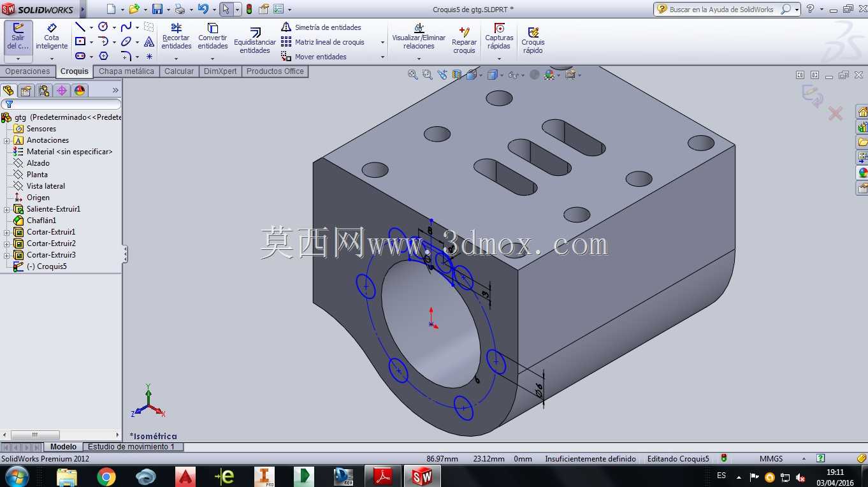Expand the Cortar-Extruir2 feature node
The height and width of the screenshot is (487, 868).
(x=7, y=243)
